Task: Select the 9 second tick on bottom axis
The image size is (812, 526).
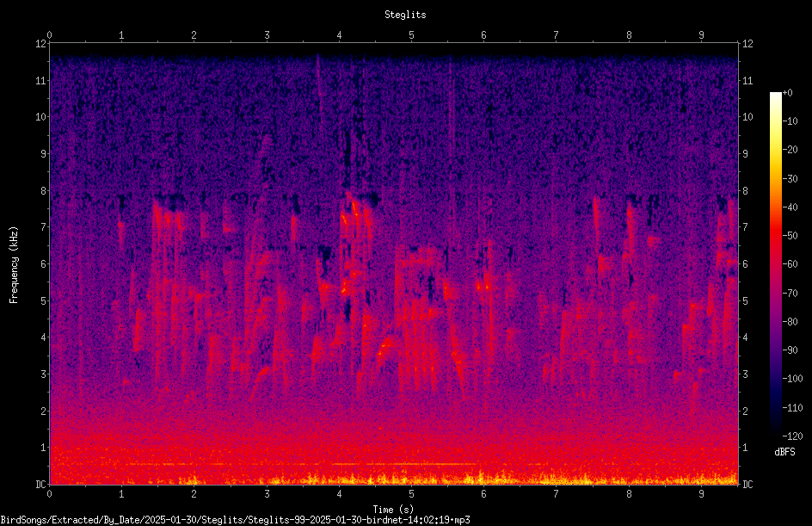Action: 701,494
